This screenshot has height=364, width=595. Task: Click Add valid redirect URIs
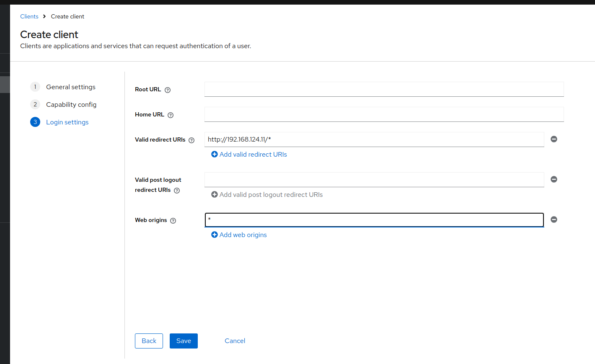(x=249, y=155)
